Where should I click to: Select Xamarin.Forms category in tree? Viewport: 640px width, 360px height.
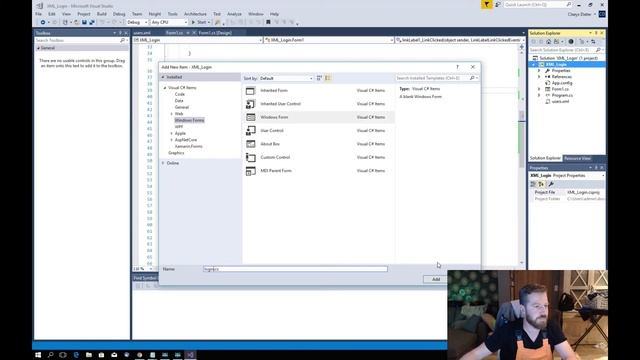tap(189, 147)
